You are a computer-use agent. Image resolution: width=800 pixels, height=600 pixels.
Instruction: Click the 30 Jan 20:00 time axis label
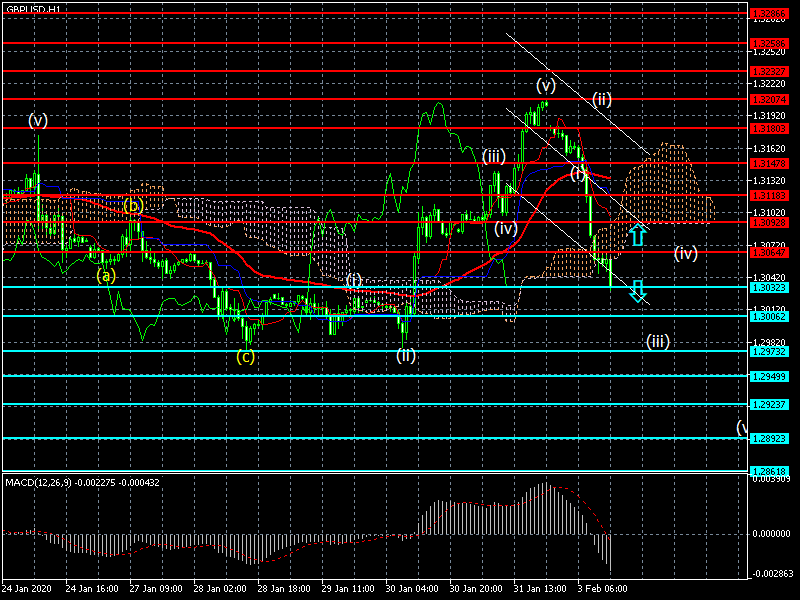point(476,588)
